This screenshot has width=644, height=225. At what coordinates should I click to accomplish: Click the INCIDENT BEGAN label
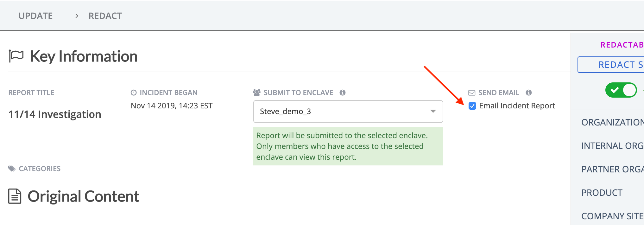[x=168, y=93]
